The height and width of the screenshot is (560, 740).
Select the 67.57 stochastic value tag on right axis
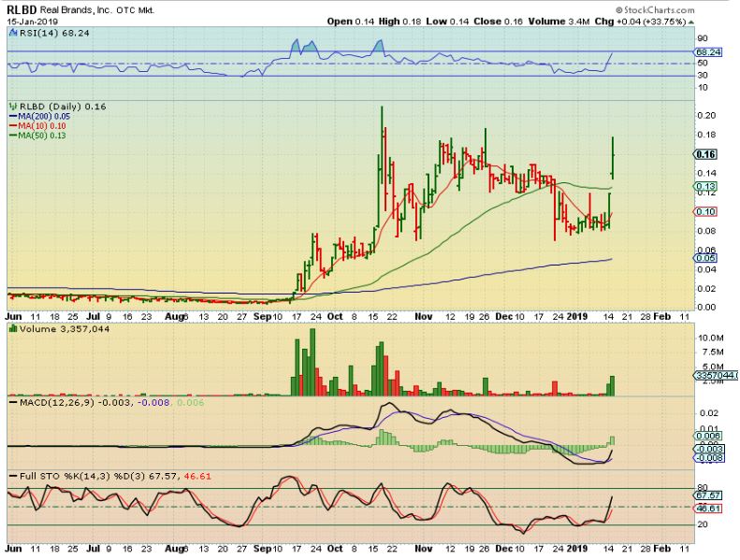(x=708, y=495)
